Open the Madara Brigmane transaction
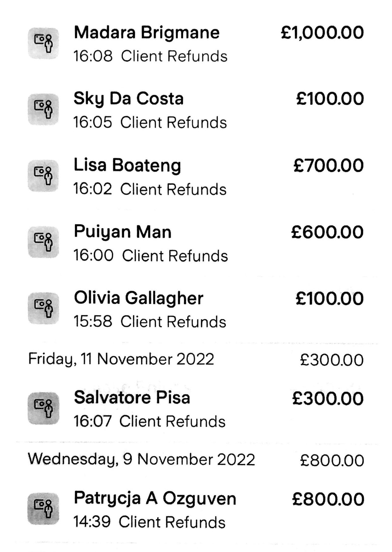Viewport: 392px width, 552px height. point(146,33)
